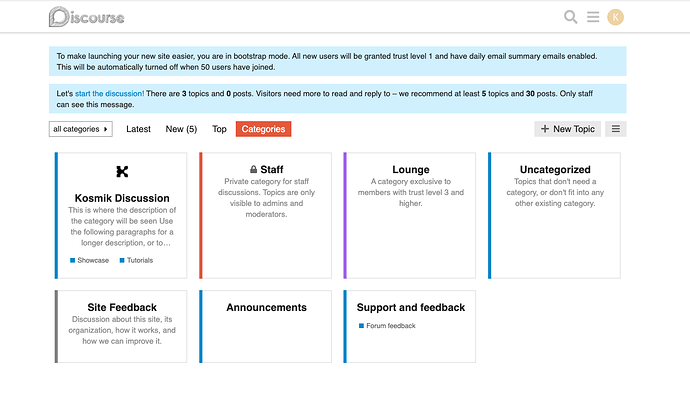Switch to the Top tab
This screenshot has height=403, width=690.
219,129
